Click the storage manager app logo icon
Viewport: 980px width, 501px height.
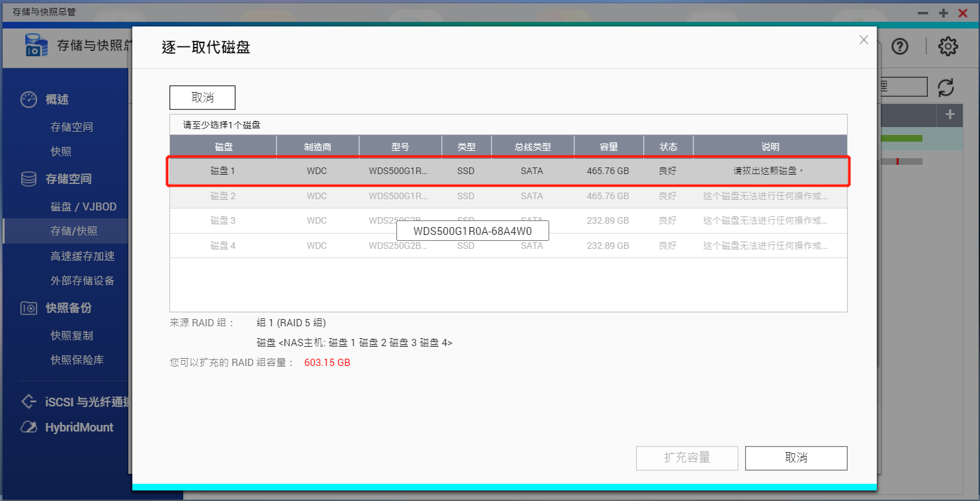(36, 45)
